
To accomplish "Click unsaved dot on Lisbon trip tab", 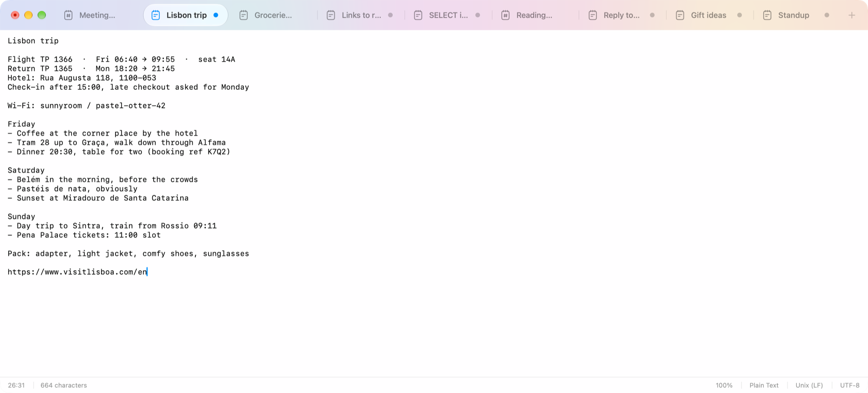I will pos(216,15).
